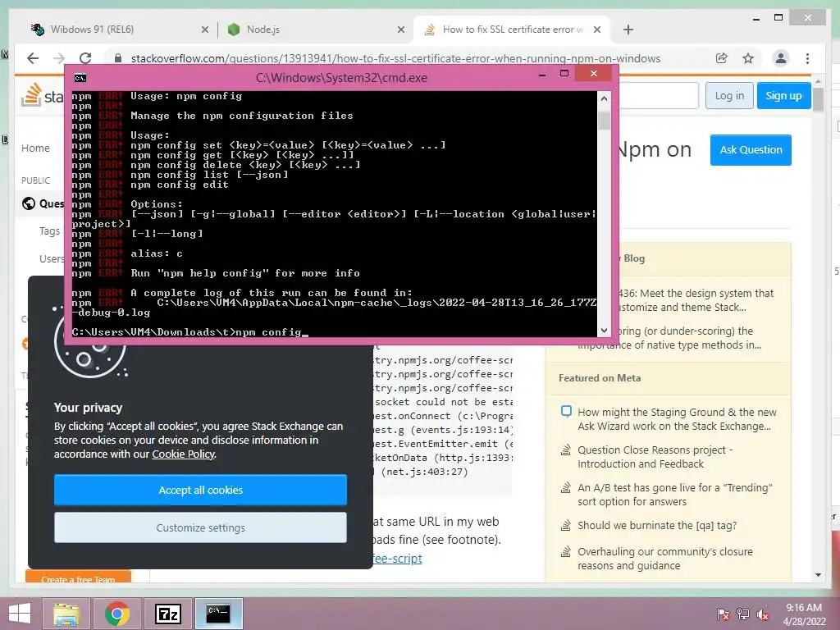Image resolution: width=840 pixels, height=630 pixels.
Task: Close the Node.js tab
Action: (x=400, y=30)
